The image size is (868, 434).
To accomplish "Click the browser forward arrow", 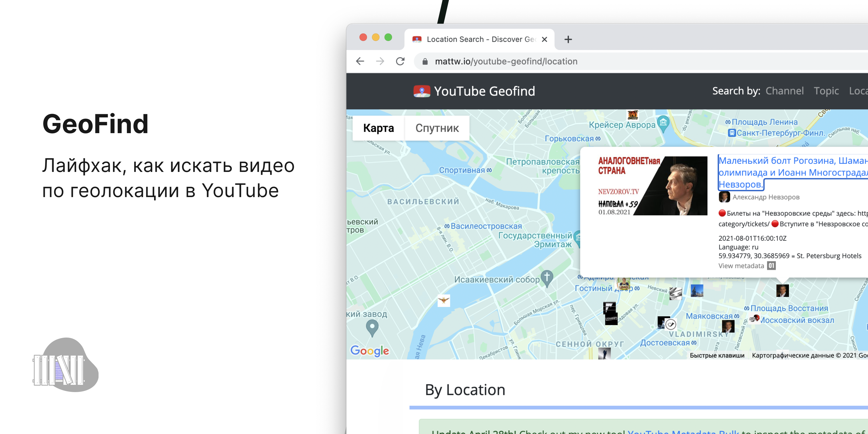I will (x=380, y=61).
